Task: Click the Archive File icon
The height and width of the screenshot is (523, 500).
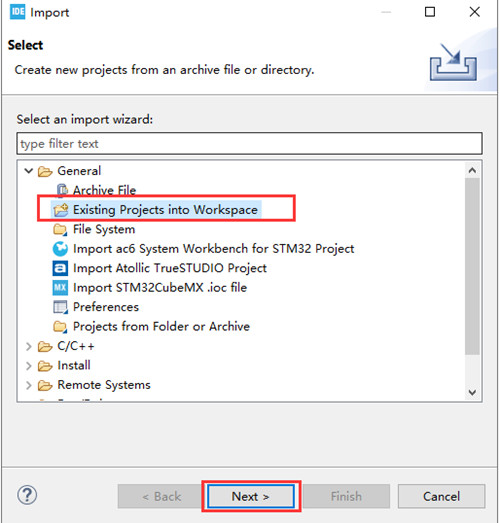Action: (62, 190)
